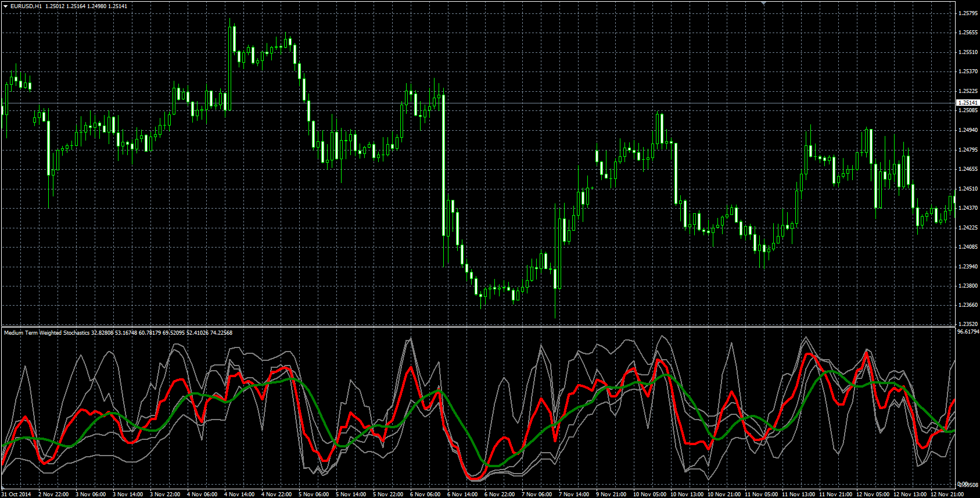Click the 11 Nov 13:00 time label

click(798, 495)
